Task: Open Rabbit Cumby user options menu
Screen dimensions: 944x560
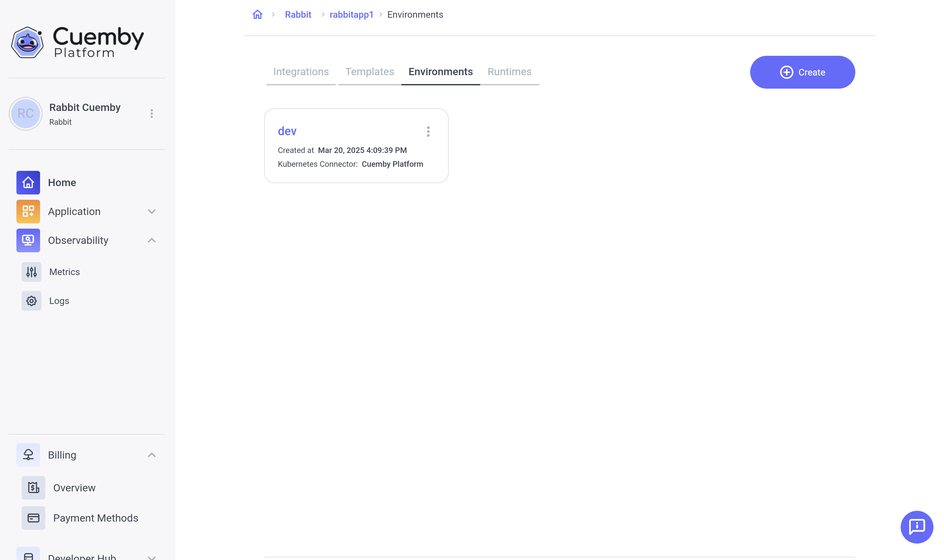Action: pos(151,114)
